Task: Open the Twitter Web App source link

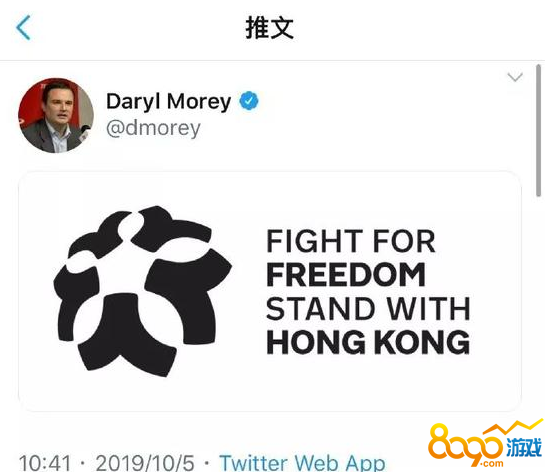Action: tap(302, 462)
